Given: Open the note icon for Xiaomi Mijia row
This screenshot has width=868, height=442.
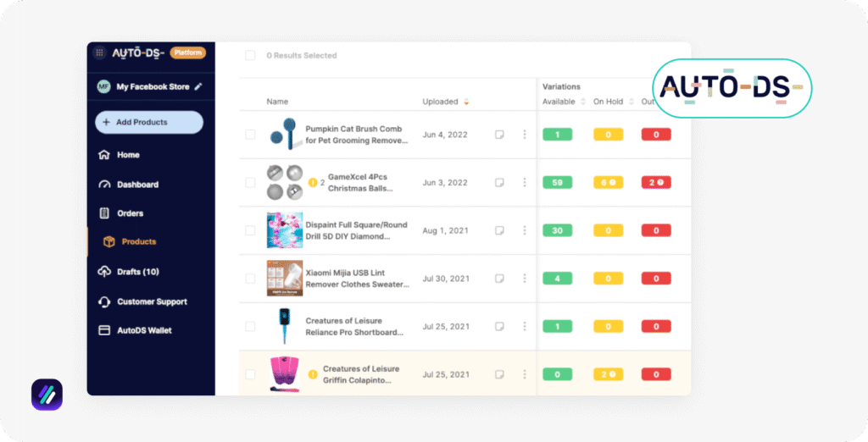Looking at the screenshot, I should pos(500,279).
